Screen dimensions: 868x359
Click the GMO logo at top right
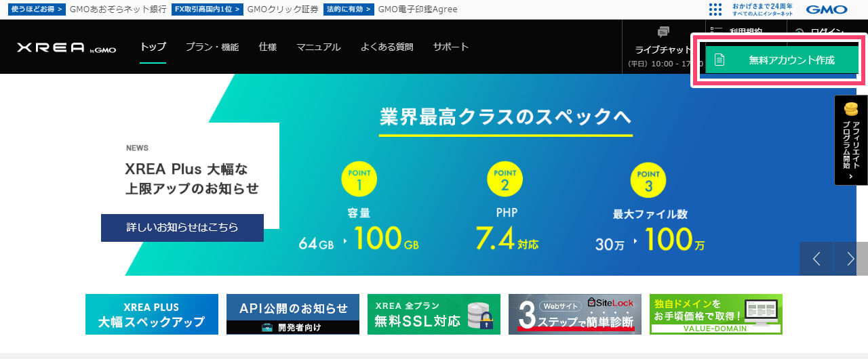click(827, 9)
